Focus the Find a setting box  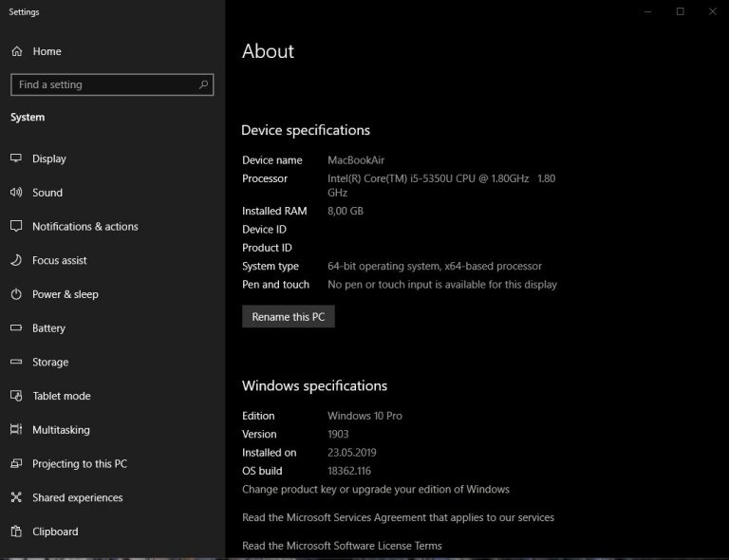click(112, 84)
